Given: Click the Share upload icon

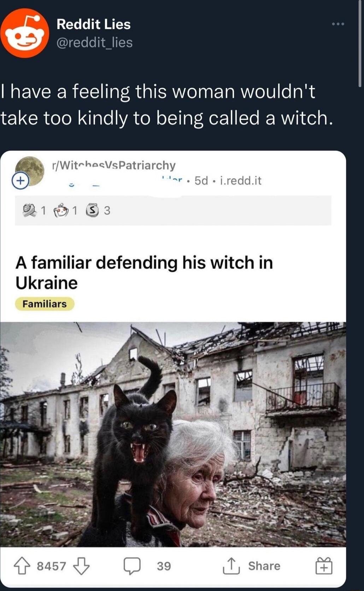Looking at the screenshot, I should click(231, 566).
